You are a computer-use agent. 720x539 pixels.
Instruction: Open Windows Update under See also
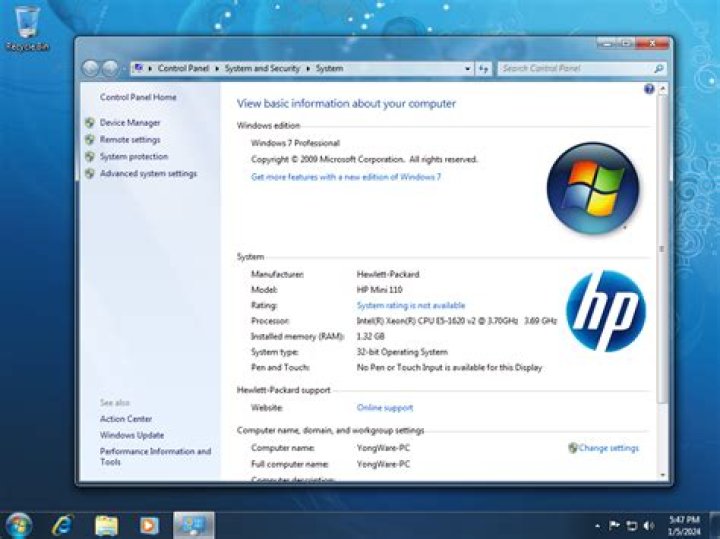click(x=132, y=435)
